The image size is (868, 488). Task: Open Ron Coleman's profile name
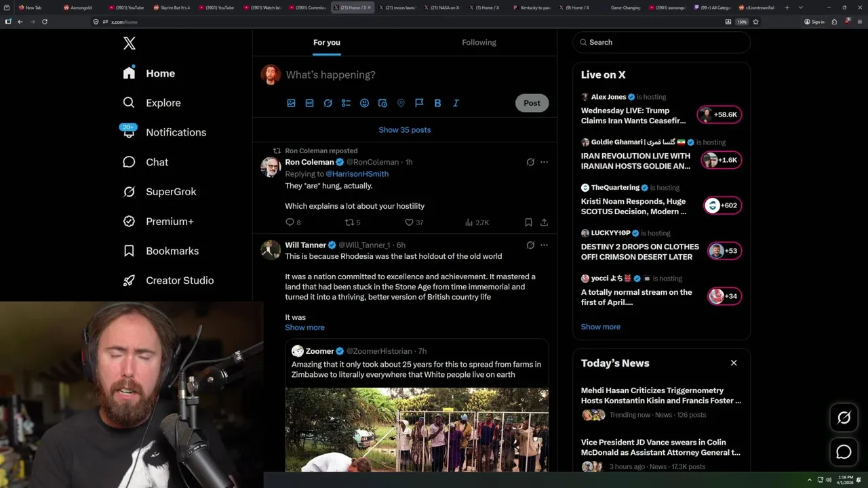[x=309, y=162]
